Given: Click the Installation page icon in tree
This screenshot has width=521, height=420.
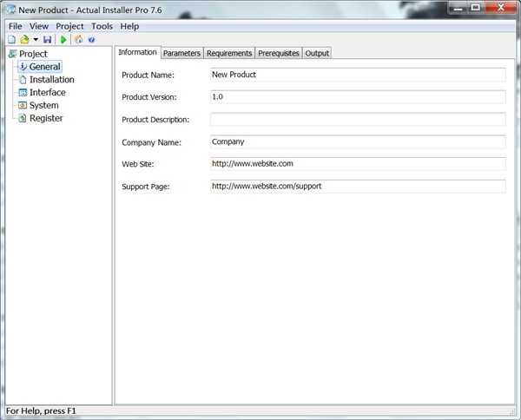Looking at the screenshot, I should pos(23,80).
